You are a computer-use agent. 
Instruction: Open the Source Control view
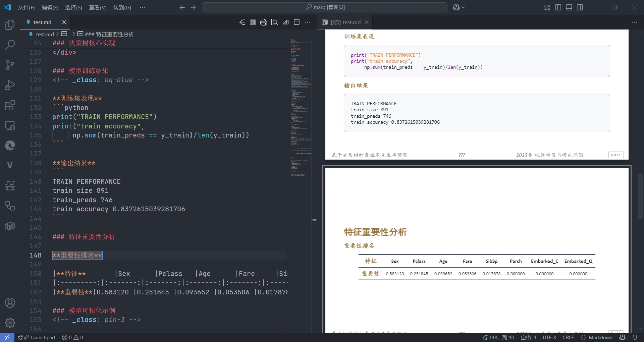pos(10,65)
